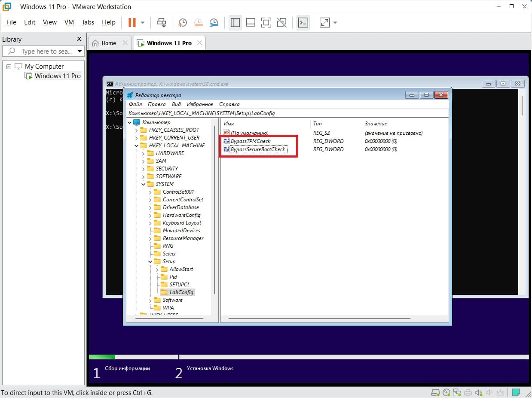
Task: Toggle the library sidebar view icon
Action: click(x=235, y=23)
